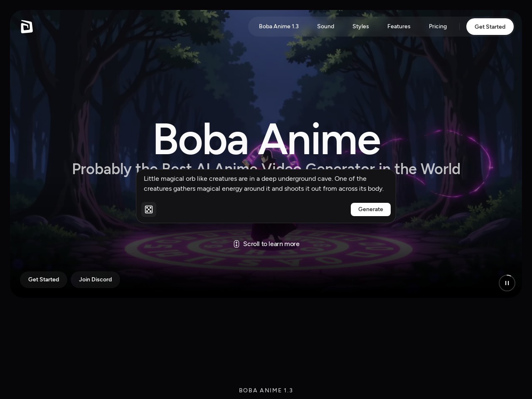This screenshot has height=399, width=532.
Task: Click the dark Get Started button at bottom-left
Action: point(44,280)
